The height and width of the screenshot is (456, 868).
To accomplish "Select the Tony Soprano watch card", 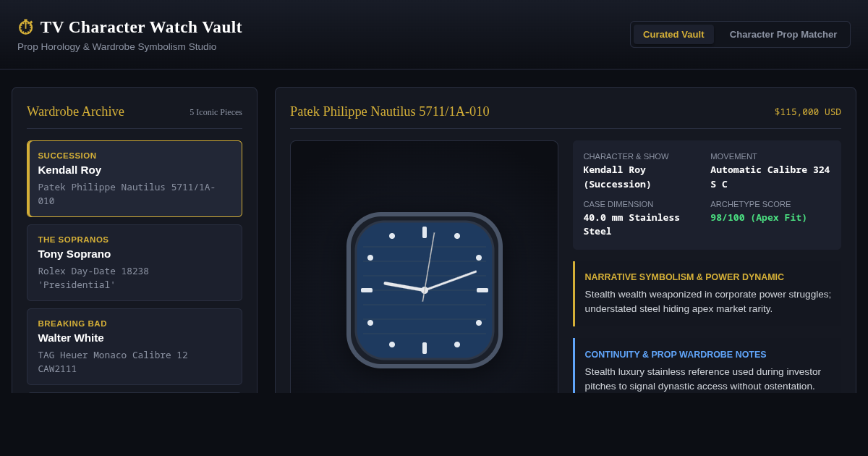I will pyautogui.click(x=135, y=263).
